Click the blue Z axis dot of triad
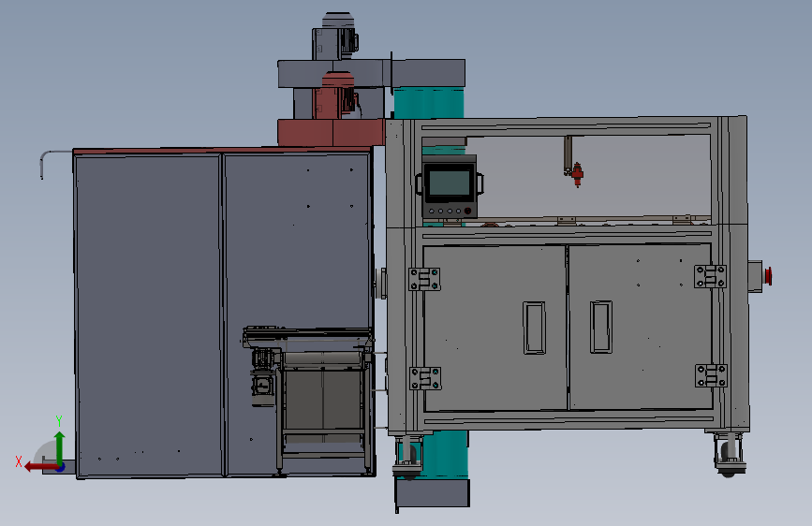The height and width of the screenshot is (526, 812). coord(61,467)
